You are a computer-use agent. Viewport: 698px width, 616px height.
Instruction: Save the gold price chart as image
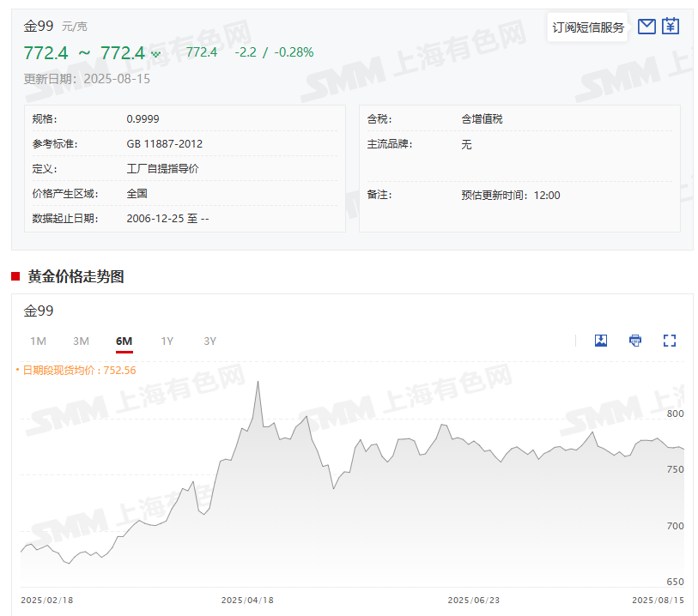point(601,341)
